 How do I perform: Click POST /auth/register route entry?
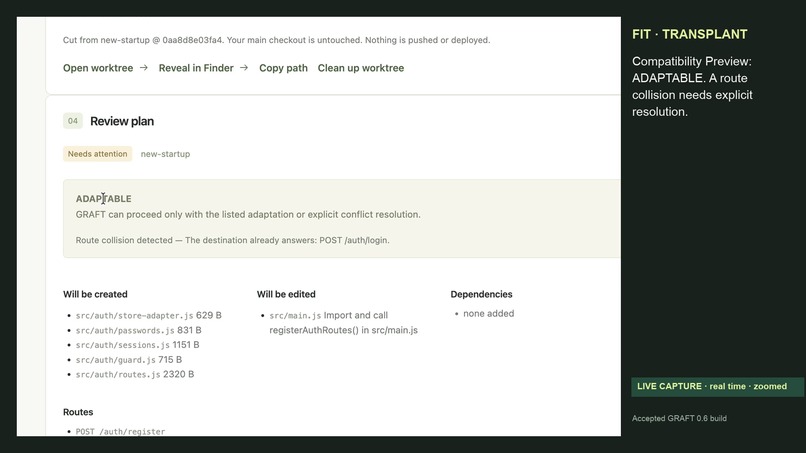pyautogui.click(x=120, y=431)
